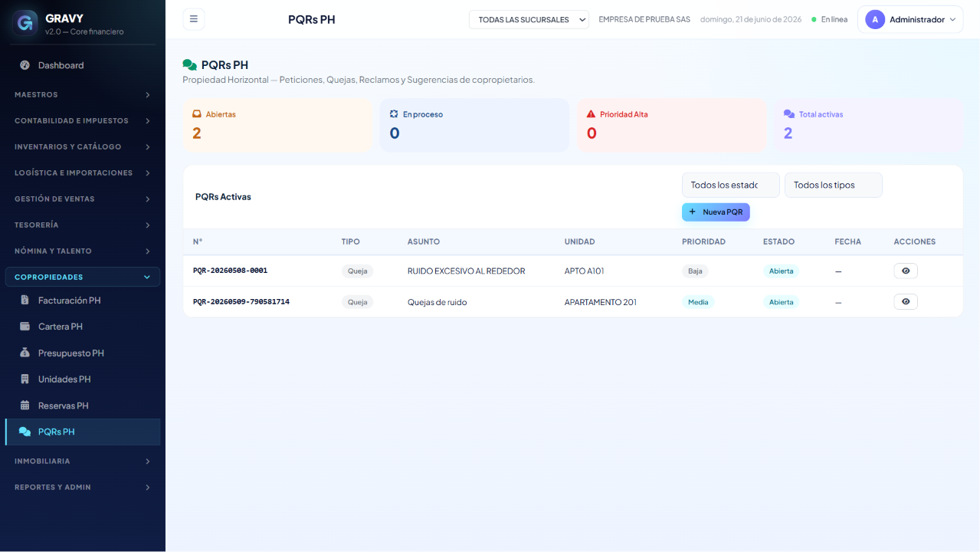980x552 pixels.
Task: Click the Media priority badge
Action: (698, 302)
